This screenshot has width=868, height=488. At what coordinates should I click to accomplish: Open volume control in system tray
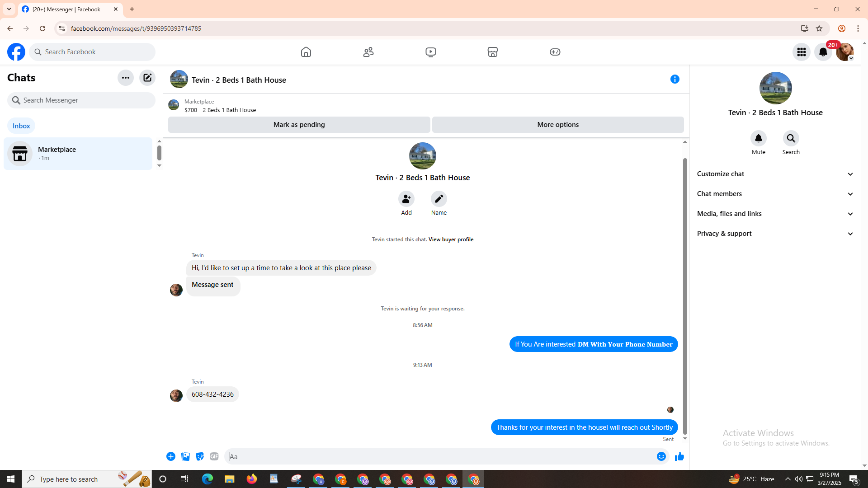pyautogui.click(x=799, y=479)
